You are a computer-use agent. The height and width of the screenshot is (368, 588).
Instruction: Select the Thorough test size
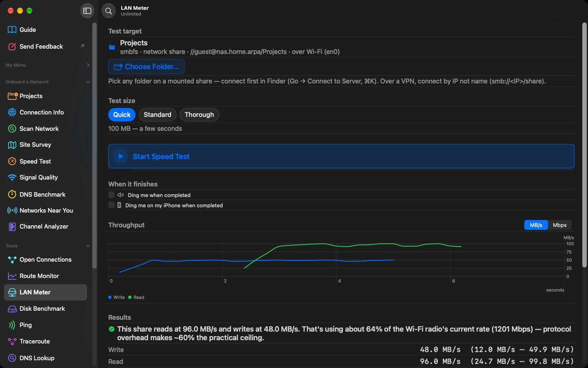tap(199, 115)
